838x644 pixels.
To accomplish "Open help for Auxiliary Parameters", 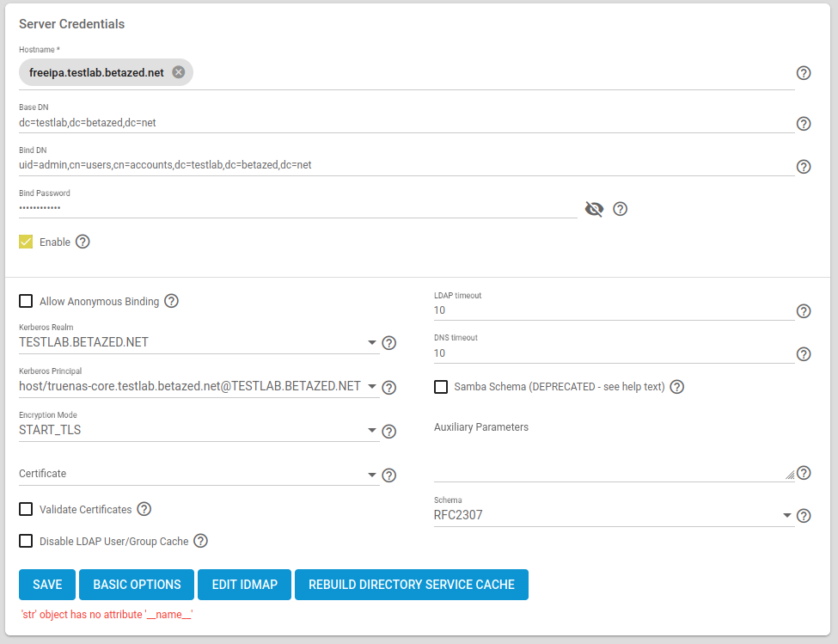I will point(804,473).
